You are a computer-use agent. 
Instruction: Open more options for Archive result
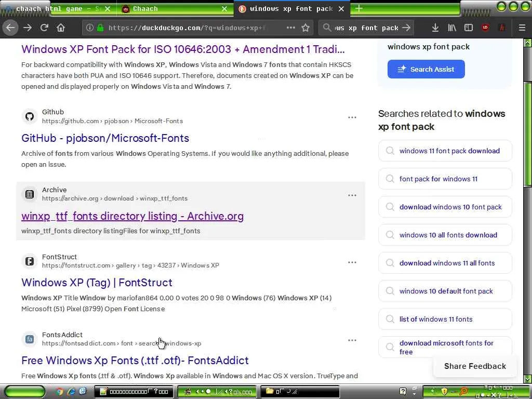coord(352,195)
